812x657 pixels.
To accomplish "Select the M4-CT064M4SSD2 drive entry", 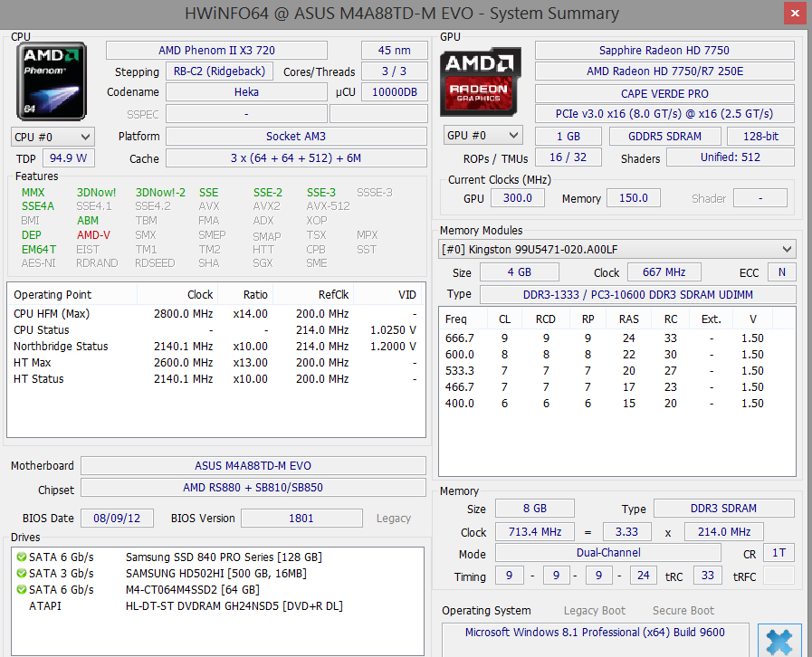I will (x=217, y=590).
